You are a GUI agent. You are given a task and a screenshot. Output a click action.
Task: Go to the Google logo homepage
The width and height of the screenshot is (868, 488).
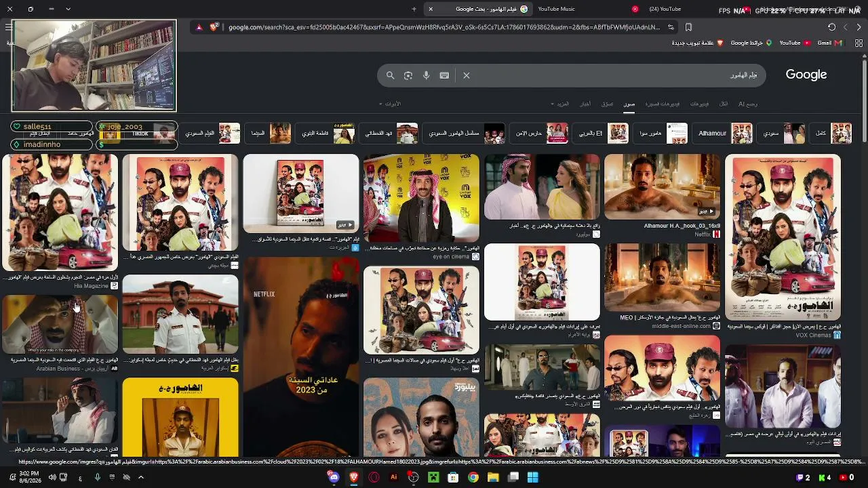click(x=806, y=75)
